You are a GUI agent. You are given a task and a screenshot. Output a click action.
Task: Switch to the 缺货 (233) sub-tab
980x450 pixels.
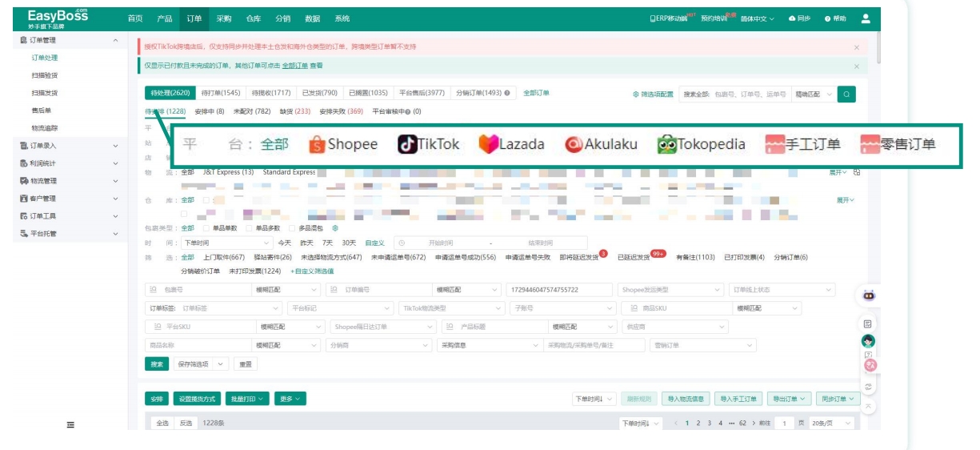(295, 112)
